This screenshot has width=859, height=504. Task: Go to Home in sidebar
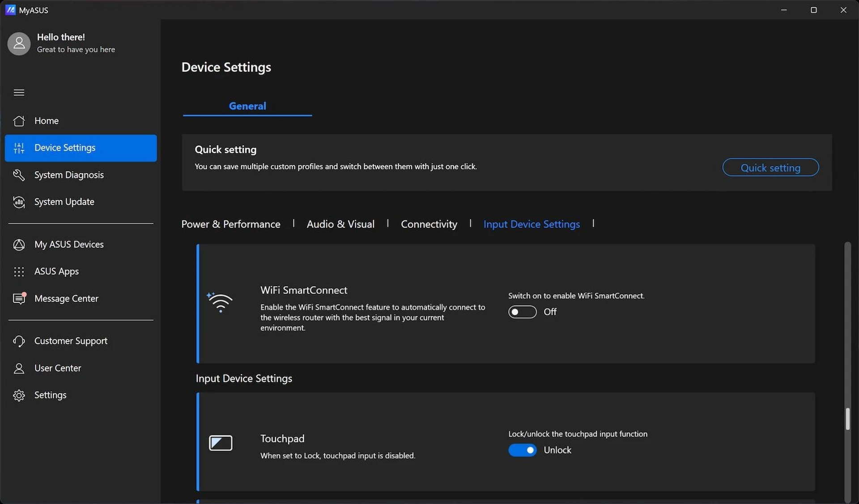click(x=81, y=121)
